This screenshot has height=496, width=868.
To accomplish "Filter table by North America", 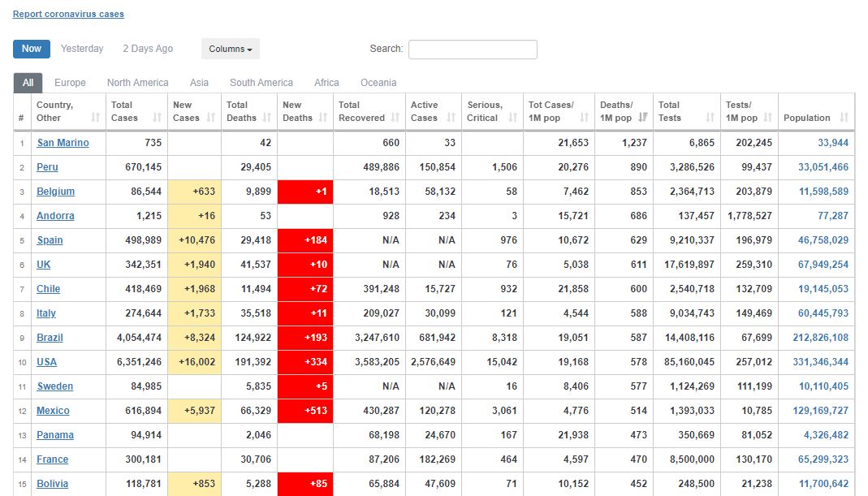I will pyautogui.click(x=138, y=83).
